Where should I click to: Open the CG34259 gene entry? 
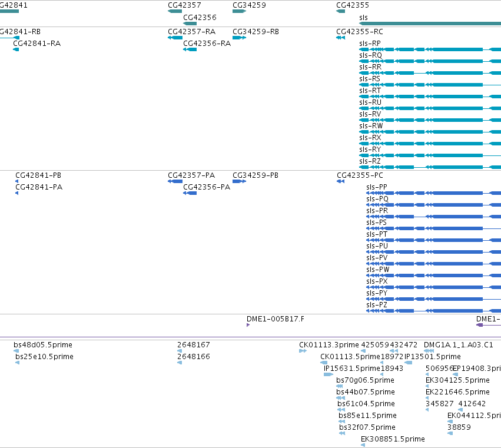(x=249, y=5)
